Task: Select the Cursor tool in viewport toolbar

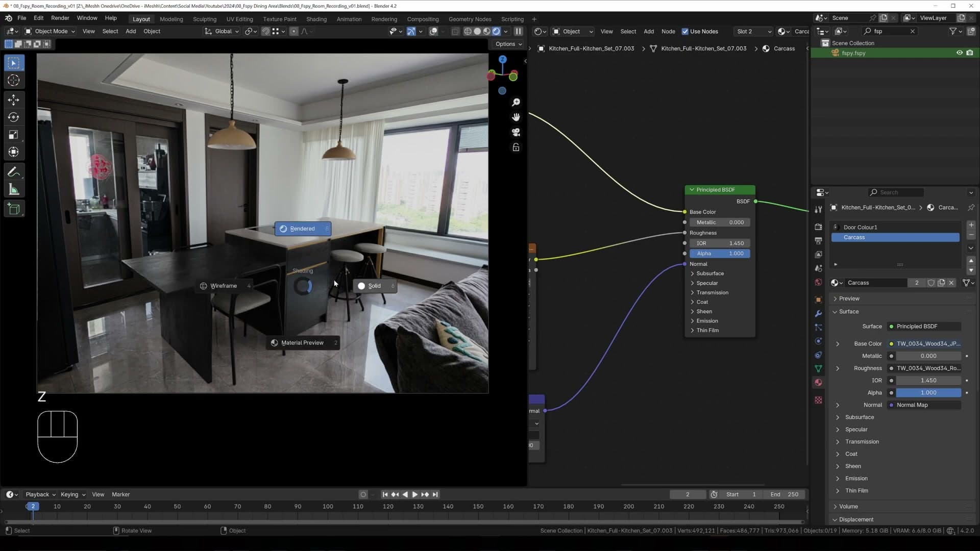Action: coord(14,81)
